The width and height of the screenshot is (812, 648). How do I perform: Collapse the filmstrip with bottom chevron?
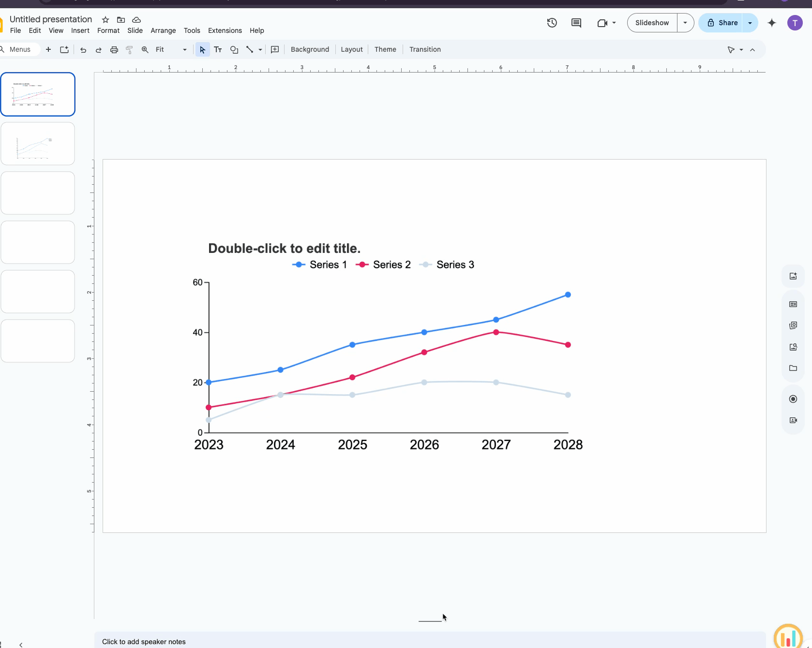[21, 645]
